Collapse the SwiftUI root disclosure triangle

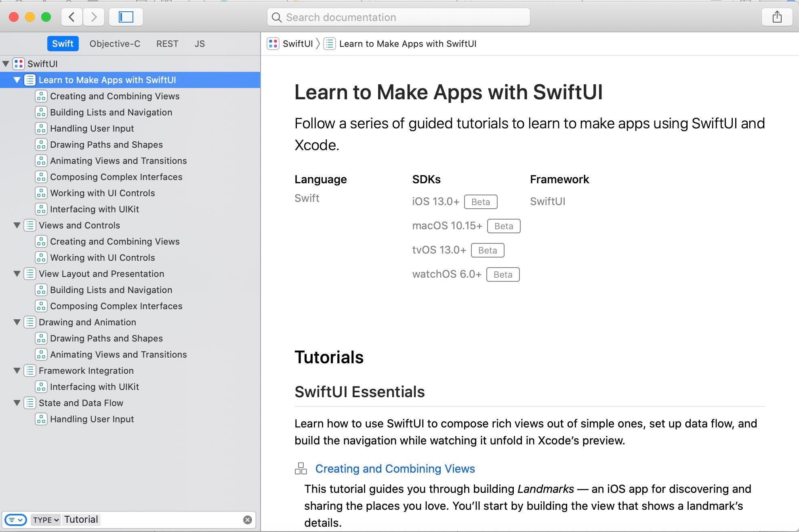coord(6,64)
